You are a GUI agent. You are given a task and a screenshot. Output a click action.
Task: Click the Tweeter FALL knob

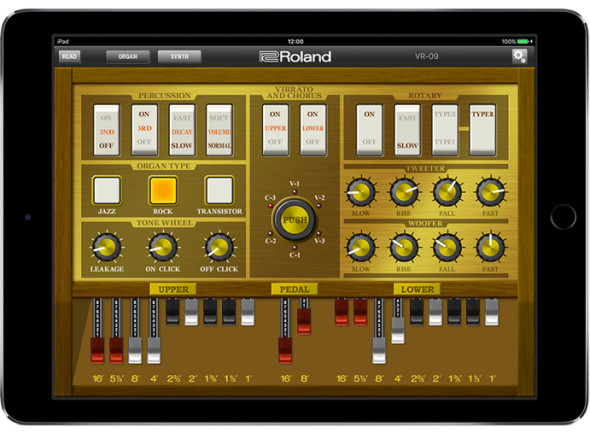(x=447, y=192)
